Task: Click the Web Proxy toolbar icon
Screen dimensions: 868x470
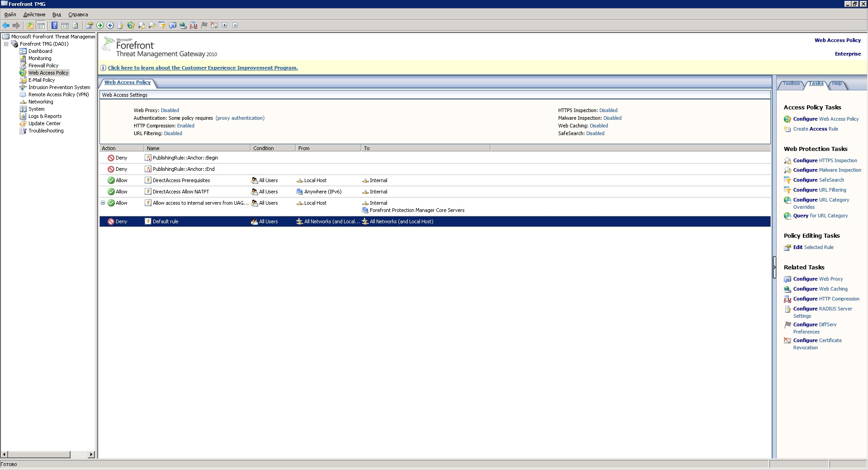Action: tap(172, 25)
